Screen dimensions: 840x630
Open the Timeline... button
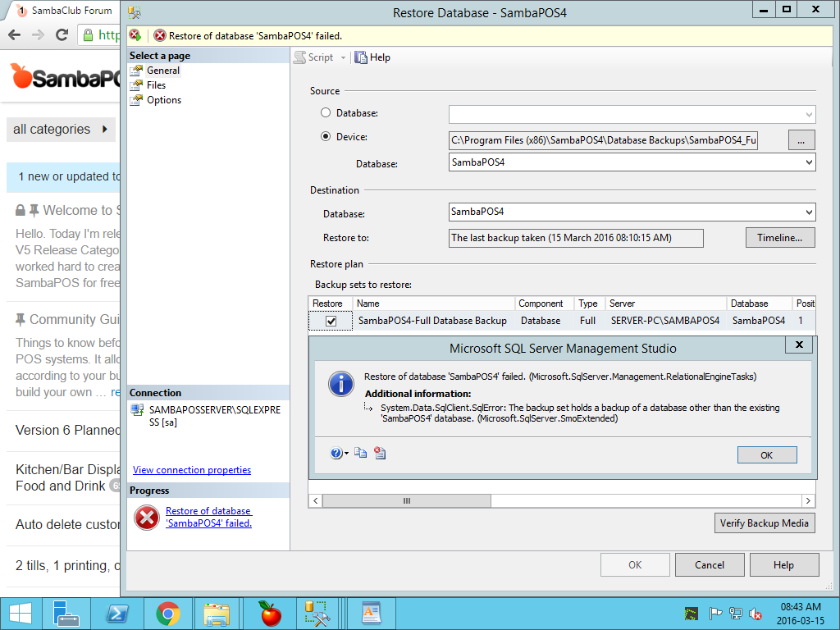point(780,237)
